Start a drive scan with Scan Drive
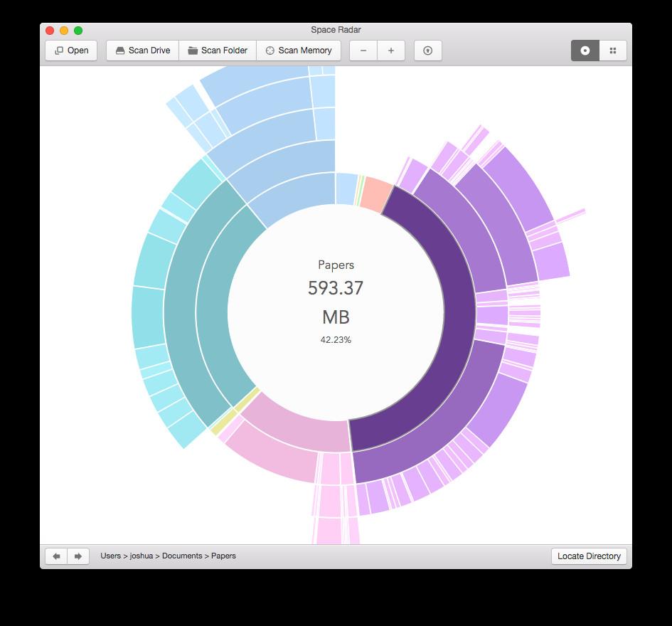This screenshot has width=672, height=626. (x=143, y=51)
